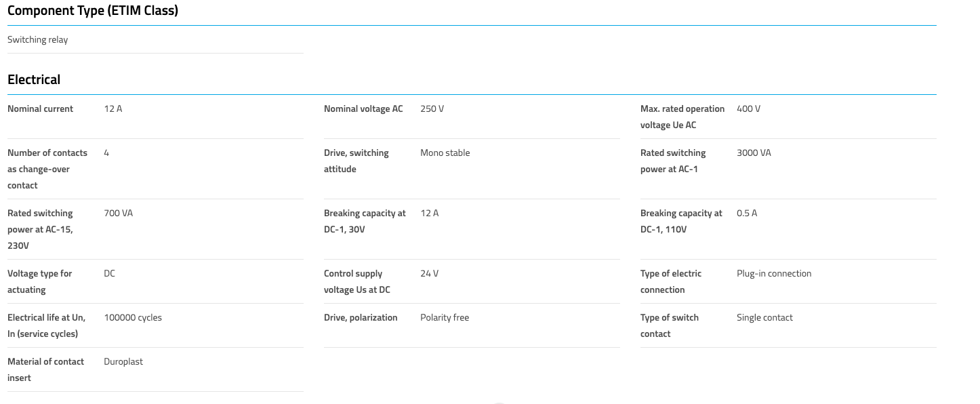Select the '24 V' value
The width and height of the screenshot is (980, 404).
point(429,273)
